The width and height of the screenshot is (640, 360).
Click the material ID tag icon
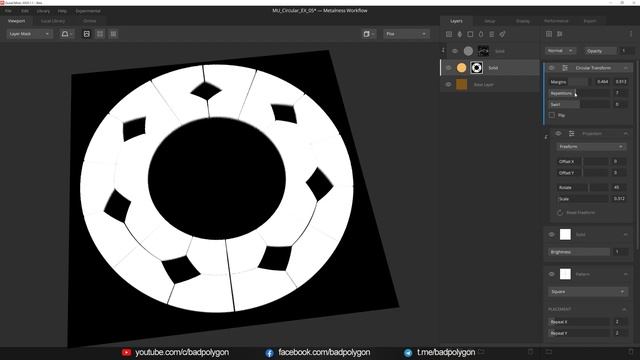click(502, 34)
